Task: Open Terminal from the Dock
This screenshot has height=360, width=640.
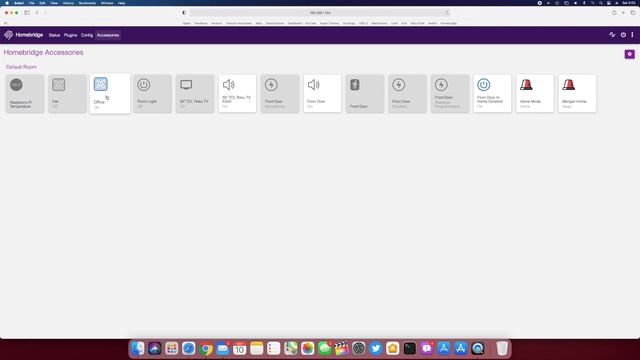Action: [x=409, y=348]
